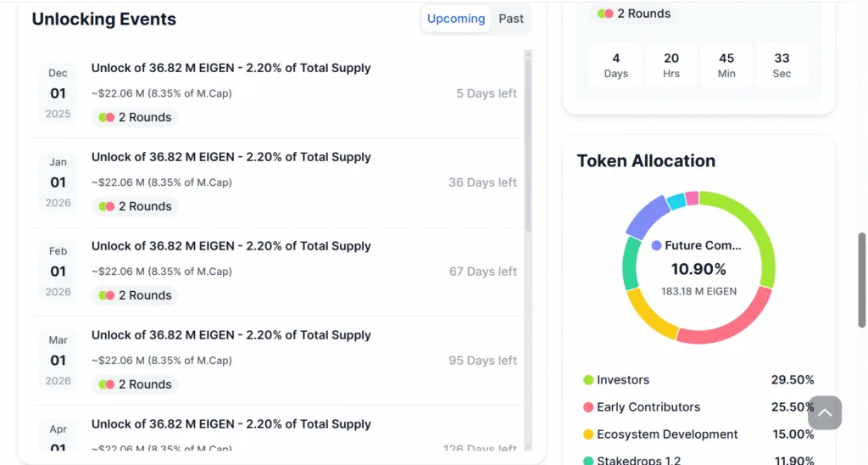This screenshot has width=868, height=465.
Task: Click the Stakedrops 1,2 legend entry
Action: pos(698,460)
